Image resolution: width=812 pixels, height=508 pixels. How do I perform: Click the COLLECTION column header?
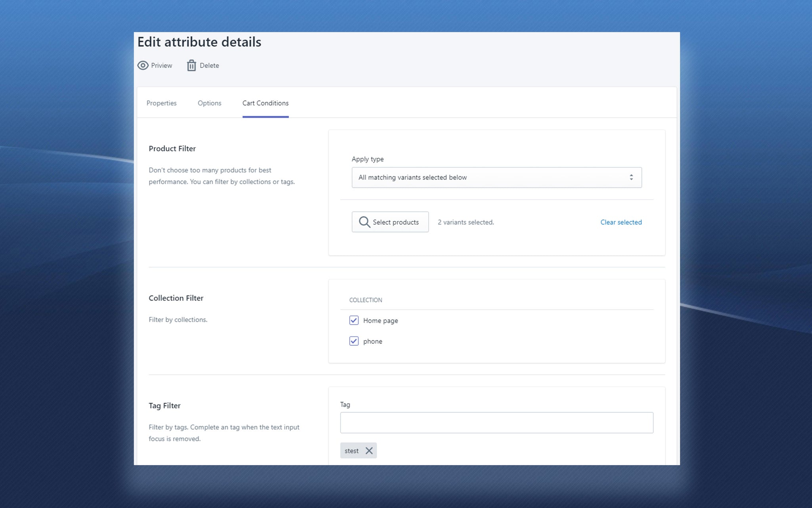pyautogui.click(x=365, y=300)
